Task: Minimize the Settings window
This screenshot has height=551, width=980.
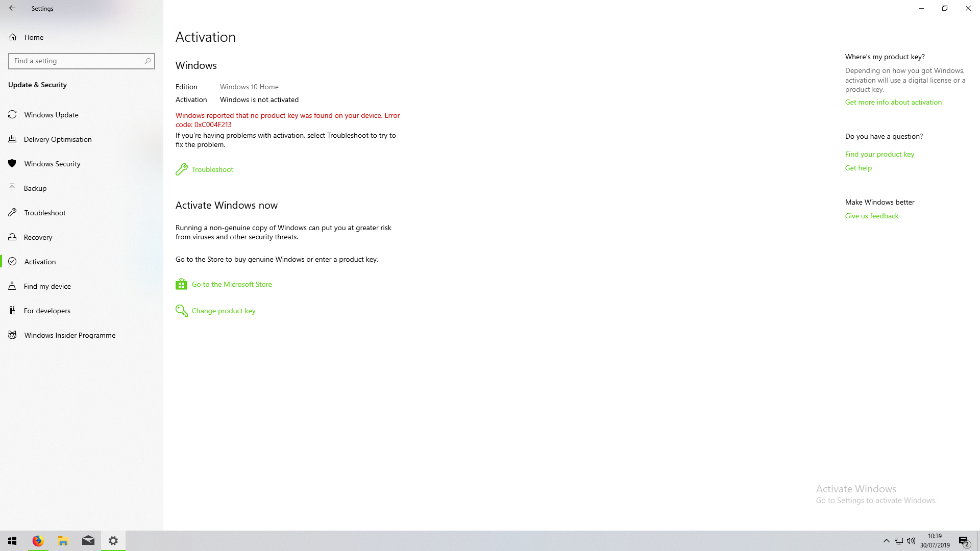Action: pyautogui.click(x=921, y=8)
